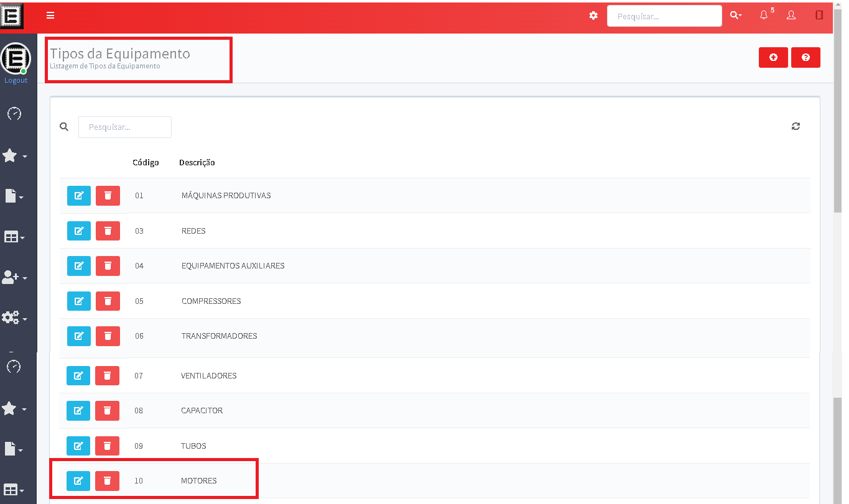The width and height of the screenshot is (849, 504).
Task: Open the notifications bell with badge 5
Action: point(764,16)
